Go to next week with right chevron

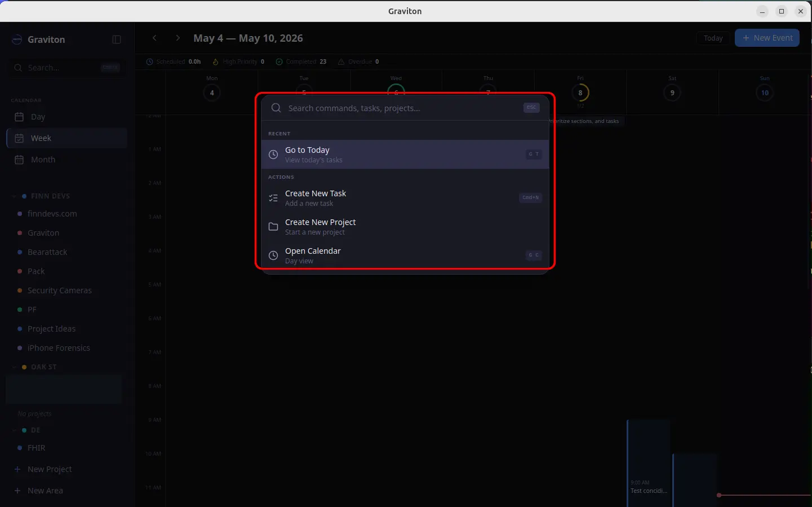tap(178, 38)
